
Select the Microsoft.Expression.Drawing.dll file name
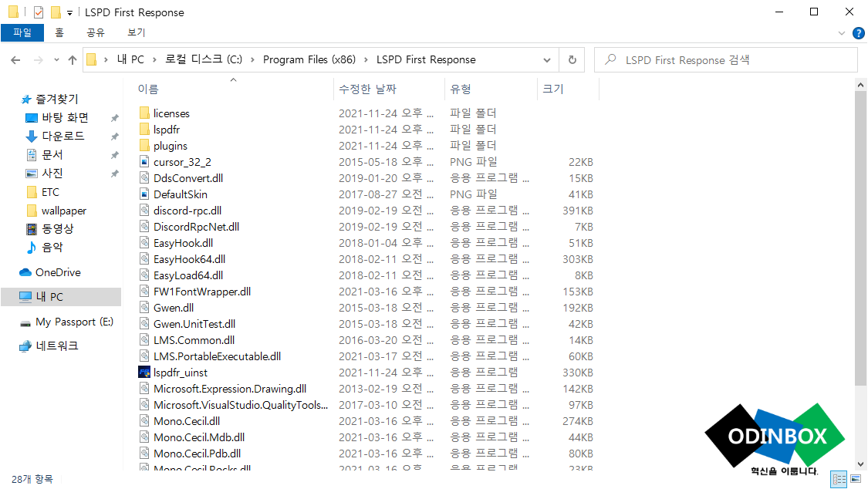point(230,389)
